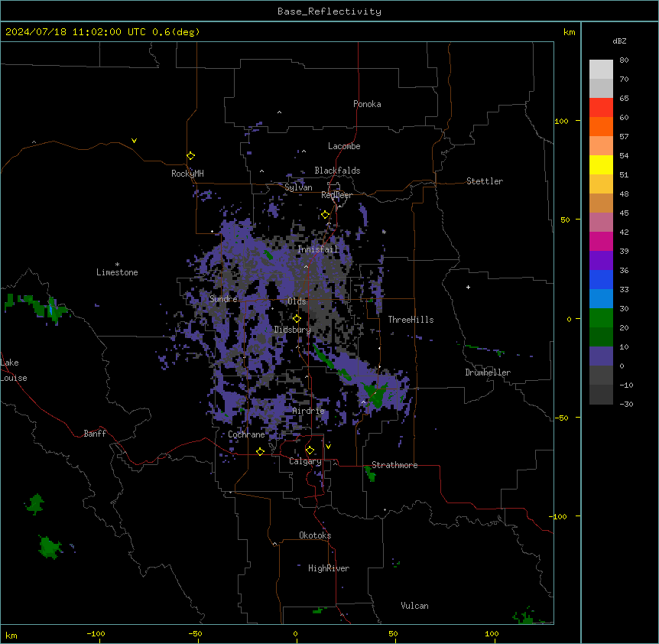The height and width of the screenshot is (644, 659).
Task: Click the yellow v marker east of Calgary
Action: (328, 447)
